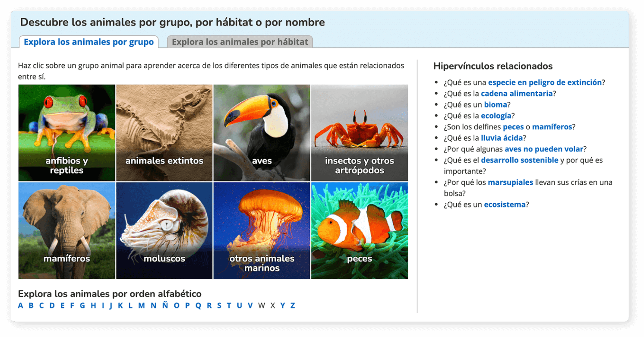Browse animals starting with letter U
This screenshot has height=337, width=644.
point(239,306)
